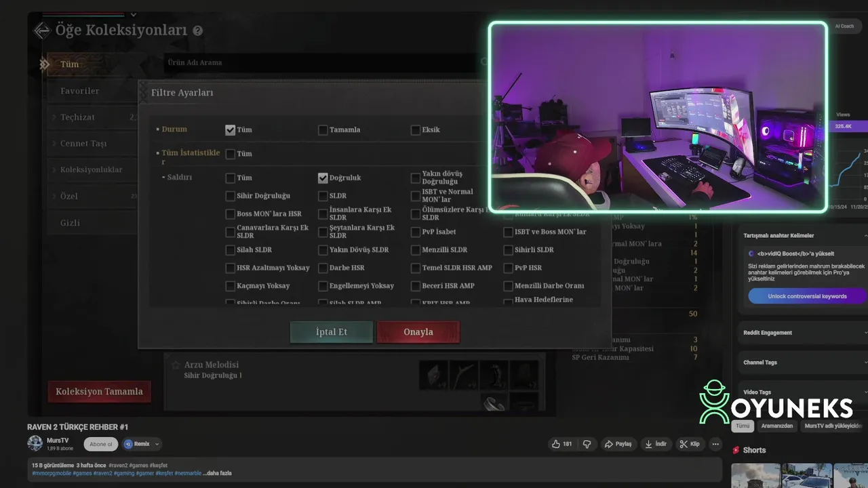This screenshot has height=488, width=868.
Task: Check Yakın Dövüş SLDR filter
Action: coord(323,249)
